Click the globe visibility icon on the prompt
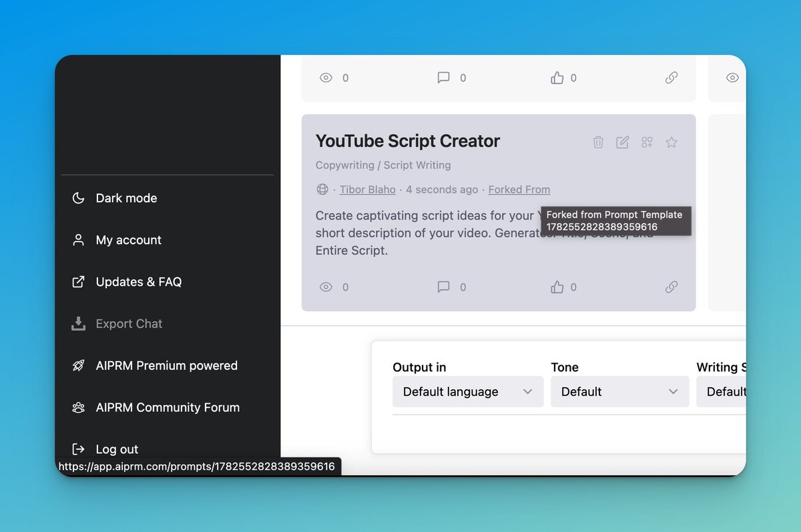The width and height of the screenshot is (801, 532). click(x=321, y=190)
